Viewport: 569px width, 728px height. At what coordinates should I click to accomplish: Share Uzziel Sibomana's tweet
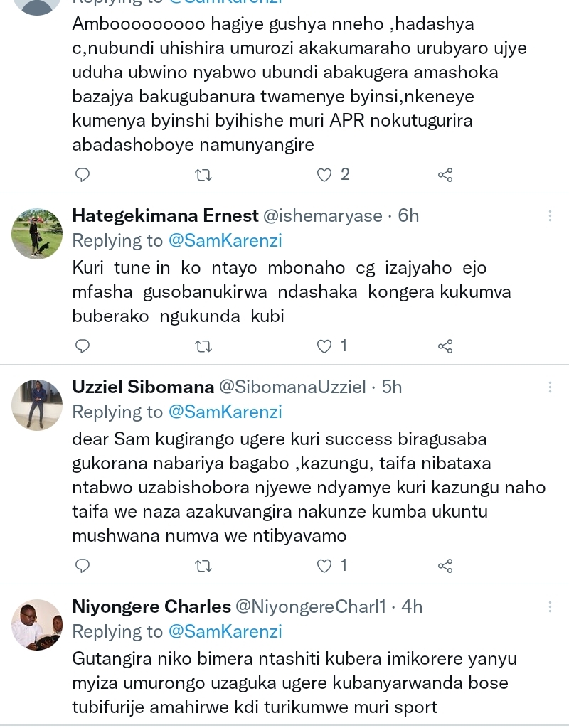point(445,566)
